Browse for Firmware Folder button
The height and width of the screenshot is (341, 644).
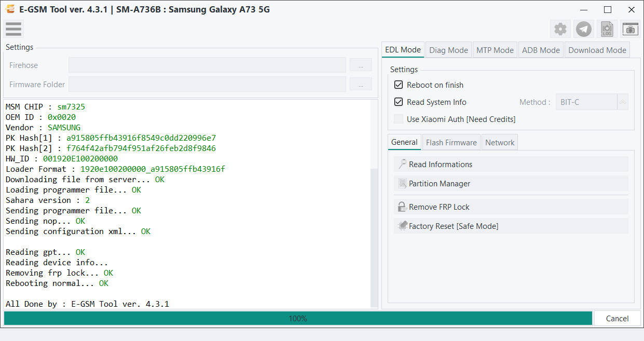click(x=361, y=84)
